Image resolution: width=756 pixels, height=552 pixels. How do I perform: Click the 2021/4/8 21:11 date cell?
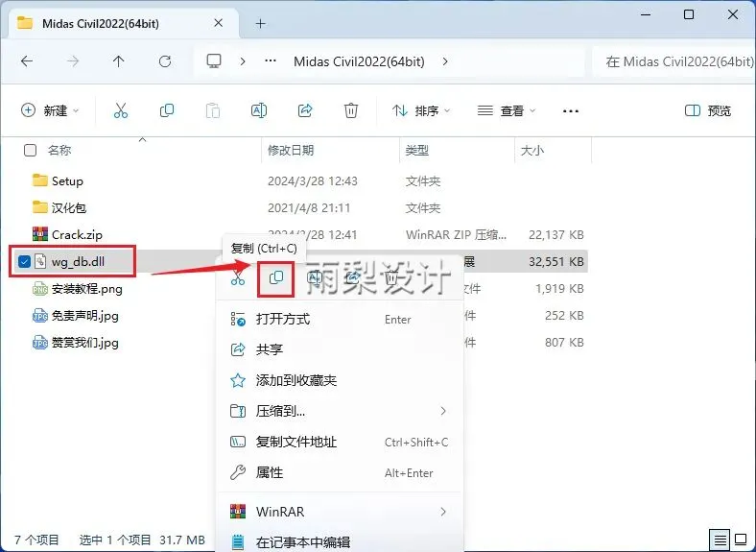(x=309, y=208)
